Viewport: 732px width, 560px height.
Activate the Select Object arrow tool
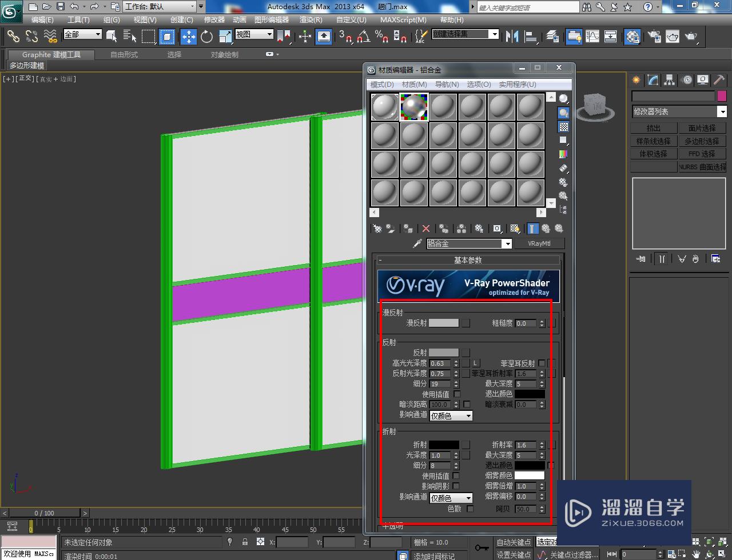tap(112, 37)
